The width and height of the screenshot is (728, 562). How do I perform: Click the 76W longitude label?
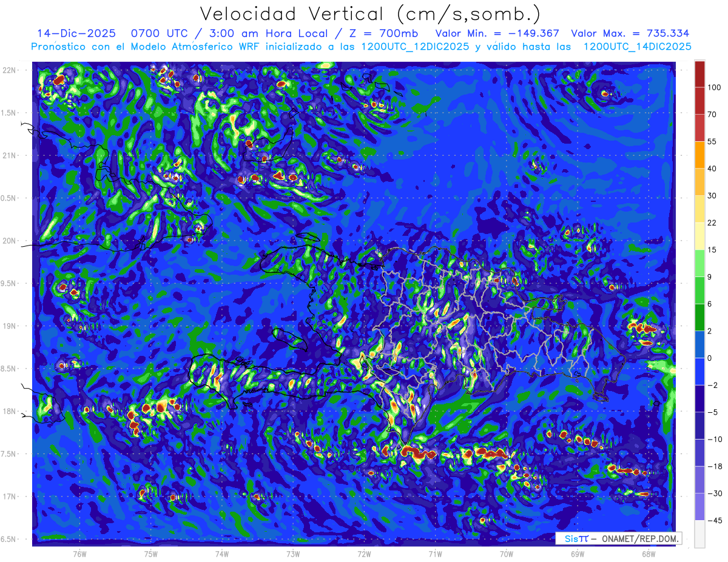coord(79,554)
